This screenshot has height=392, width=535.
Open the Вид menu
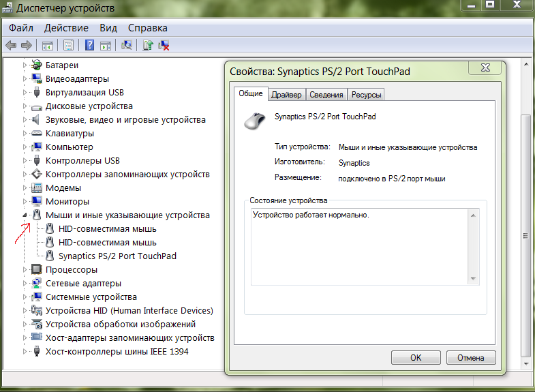click(108, 28)
